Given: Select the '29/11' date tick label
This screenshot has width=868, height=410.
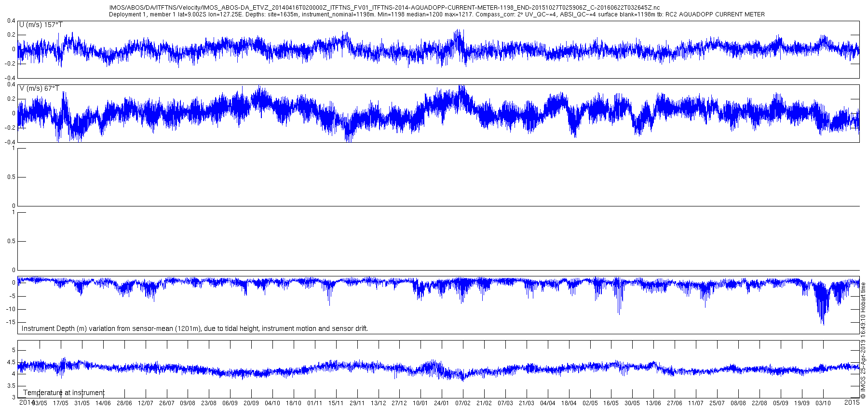Looking at the screenshot, I should (x=357, y=403).
